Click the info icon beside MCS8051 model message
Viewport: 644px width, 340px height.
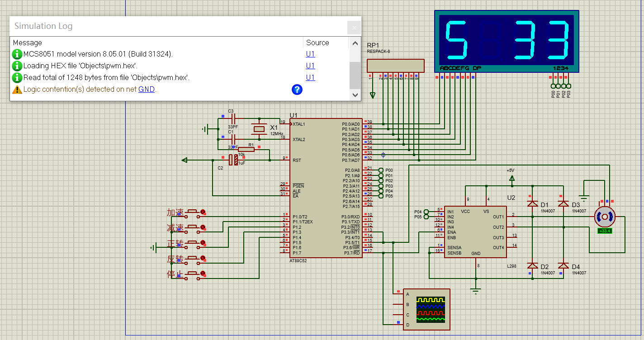pos(17,54)
